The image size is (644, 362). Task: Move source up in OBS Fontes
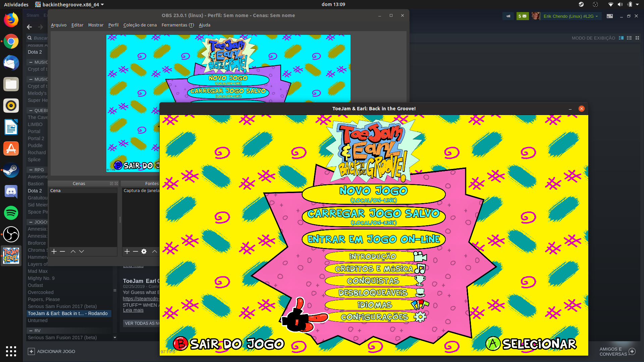point(154,251)
